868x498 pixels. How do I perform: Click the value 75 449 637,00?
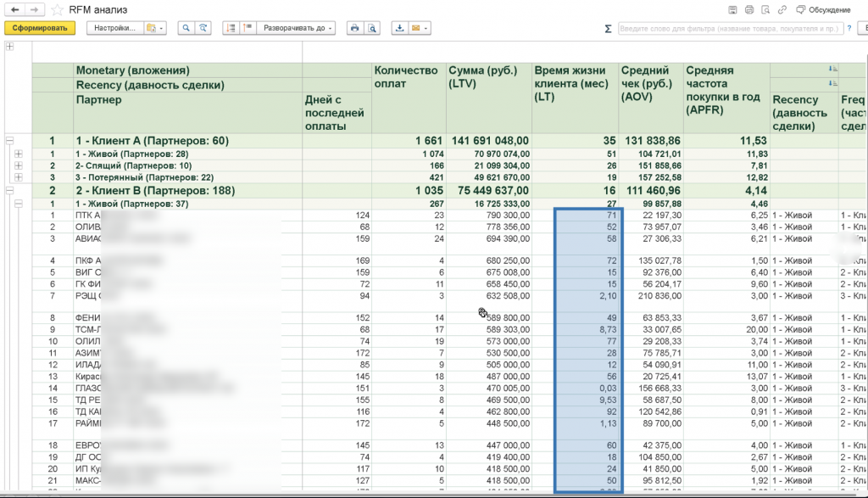point(493,191)
